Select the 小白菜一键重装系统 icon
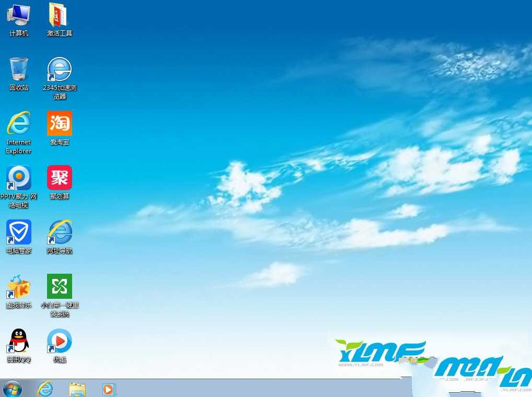Viewport: 532px width, 397px height. tap(59, 287)
